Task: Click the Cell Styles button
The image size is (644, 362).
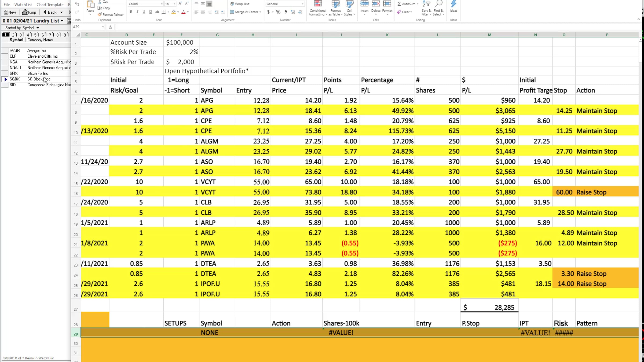Action: pos(349,8)
